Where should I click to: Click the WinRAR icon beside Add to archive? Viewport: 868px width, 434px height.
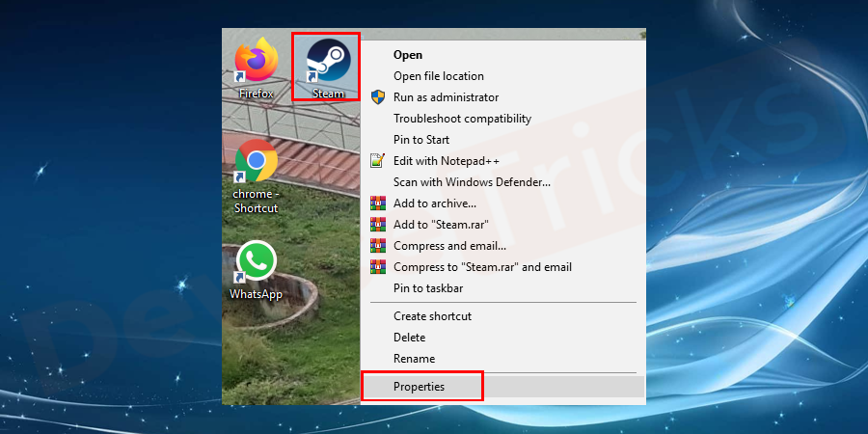click(x=377, y=203)
